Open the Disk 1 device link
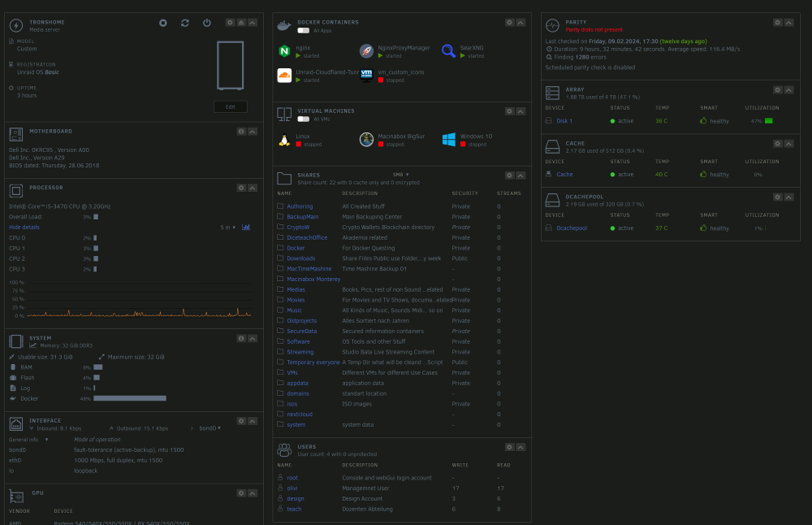Image resolution: width=812 pixels, height=525 pixels. tap(564, 121)
